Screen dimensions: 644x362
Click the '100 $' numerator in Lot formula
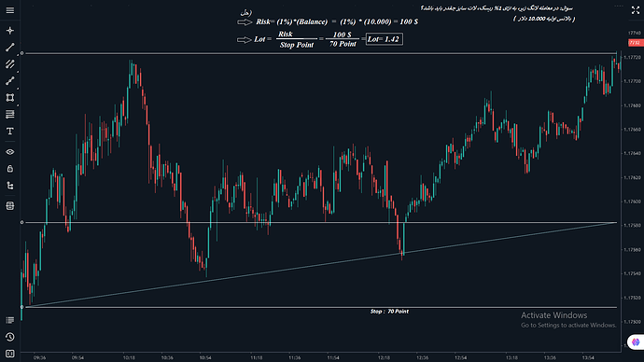click(343, 35)
